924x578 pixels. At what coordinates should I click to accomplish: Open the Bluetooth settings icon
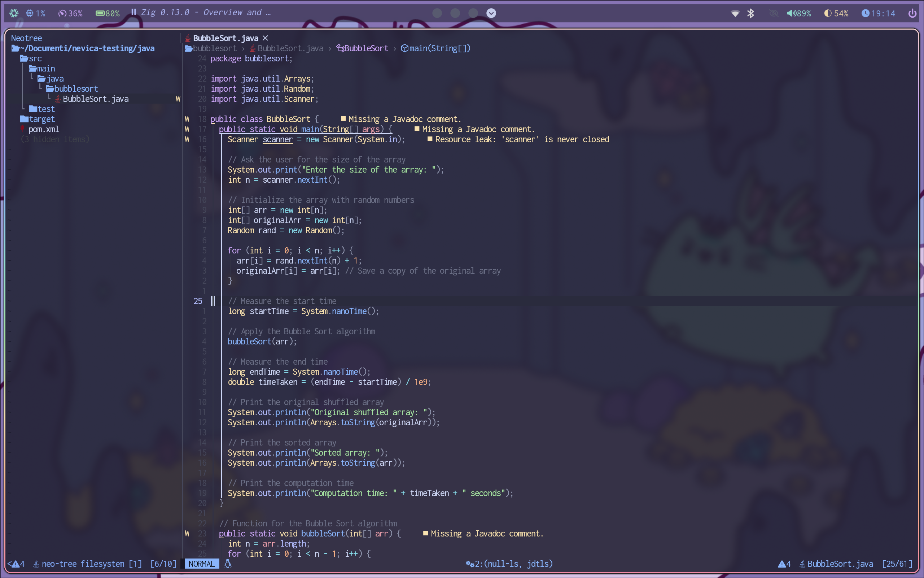point(750,13)
